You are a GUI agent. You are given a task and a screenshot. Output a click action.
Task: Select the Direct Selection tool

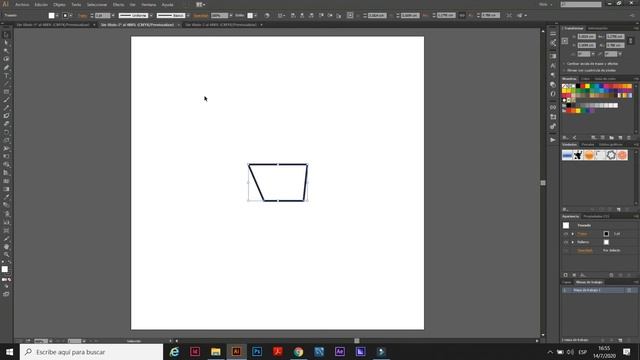[6, 43]
